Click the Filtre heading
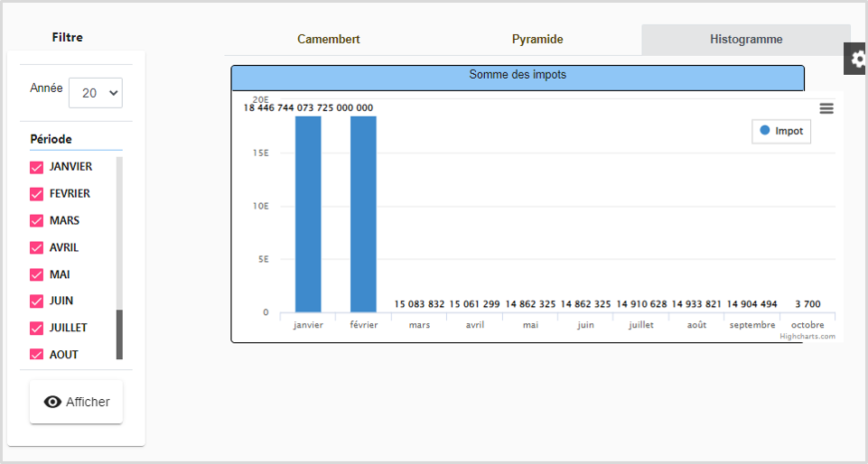The image size is (868, 464). click(x=68, y=38)
